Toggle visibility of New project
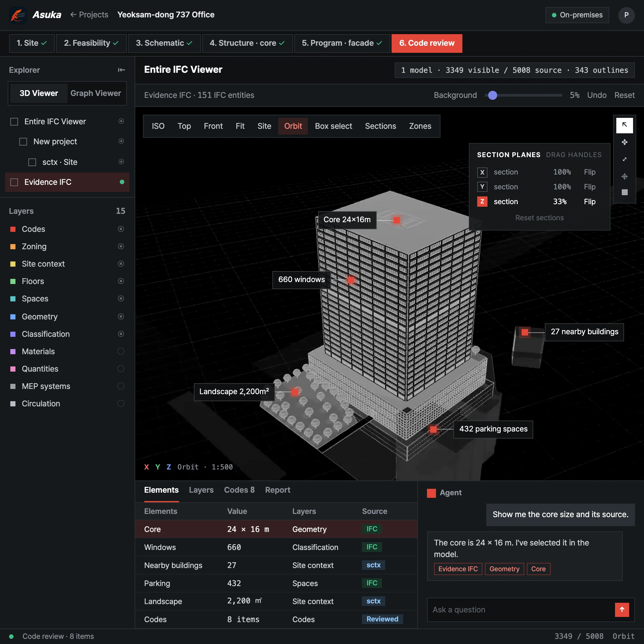Viewport: 644px width, 644px height. (x=121, y=141)
